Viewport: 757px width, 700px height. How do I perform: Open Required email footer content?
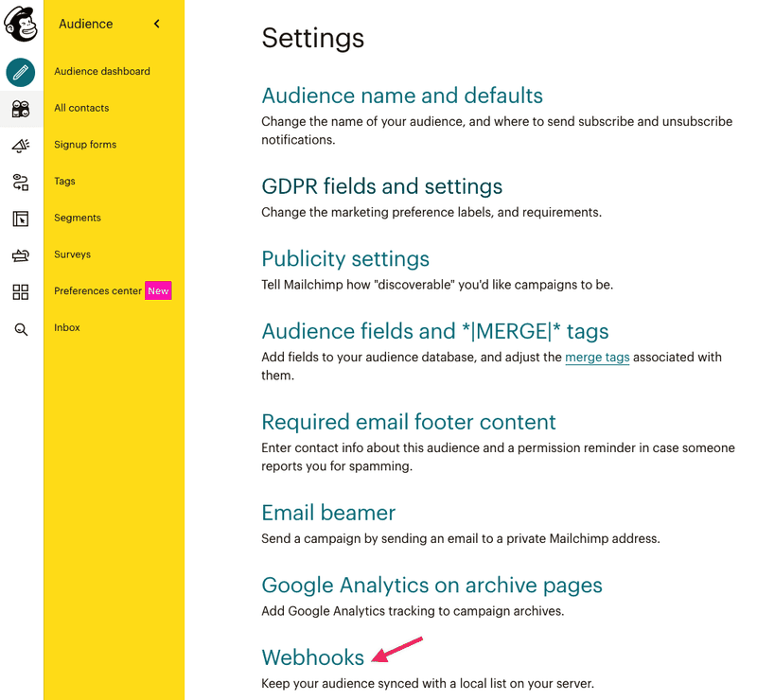(409, 422)
